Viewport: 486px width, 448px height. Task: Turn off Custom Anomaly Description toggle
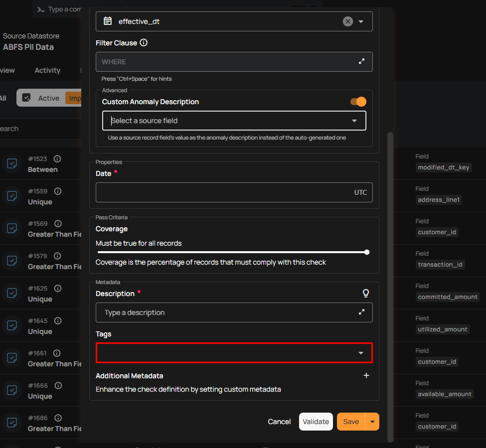[358, 102]
